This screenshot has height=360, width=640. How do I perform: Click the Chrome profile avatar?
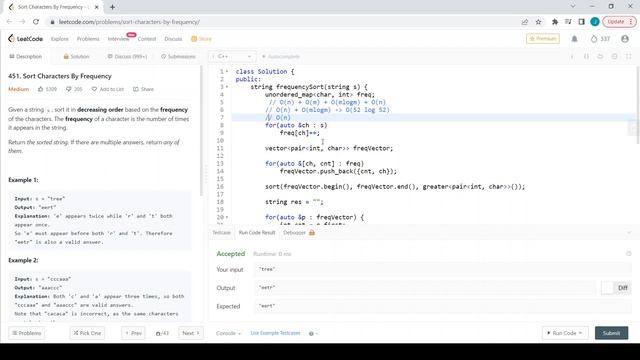(x=595, y=22)
